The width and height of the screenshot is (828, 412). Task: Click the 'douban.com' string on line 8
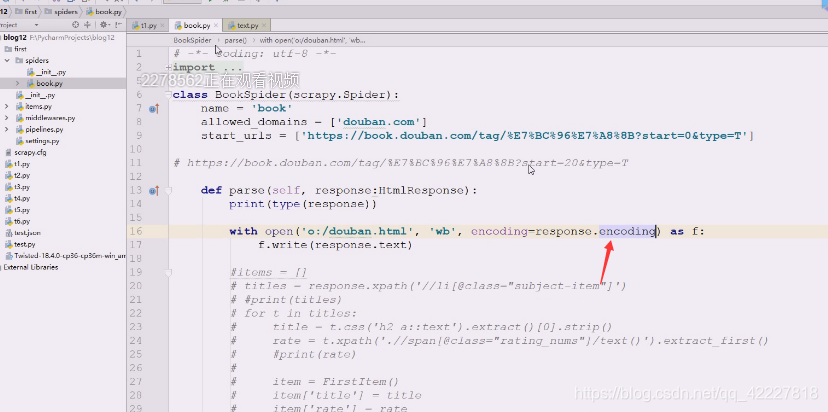pyautogui.click(x=378, y=122)
